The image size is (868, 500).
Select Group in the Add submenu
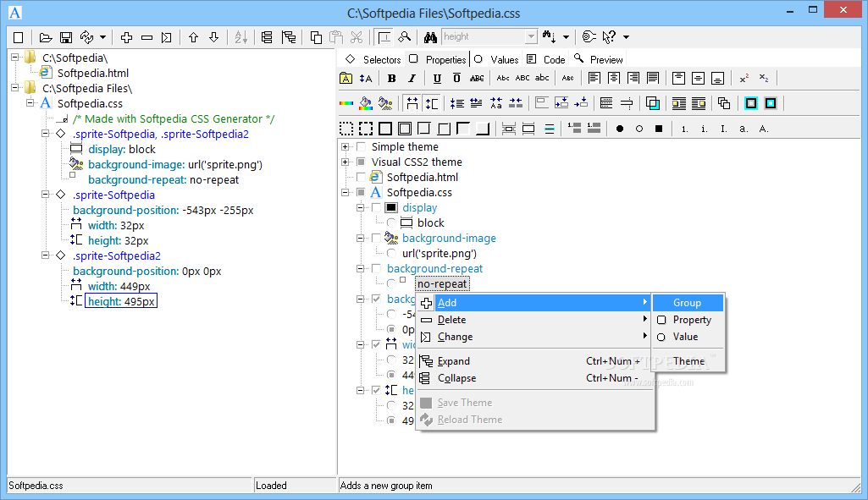coord(688,303)
